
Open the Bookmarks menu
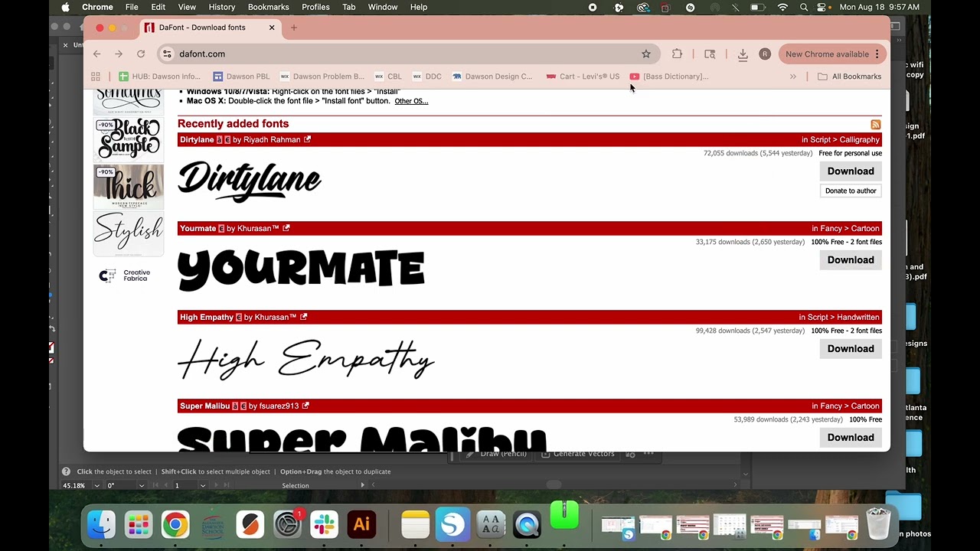click(269, 7)
